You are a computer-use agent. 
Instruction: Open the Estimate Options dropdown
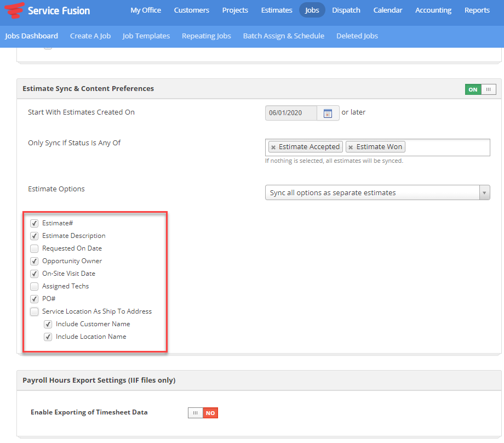click(377, 192)
